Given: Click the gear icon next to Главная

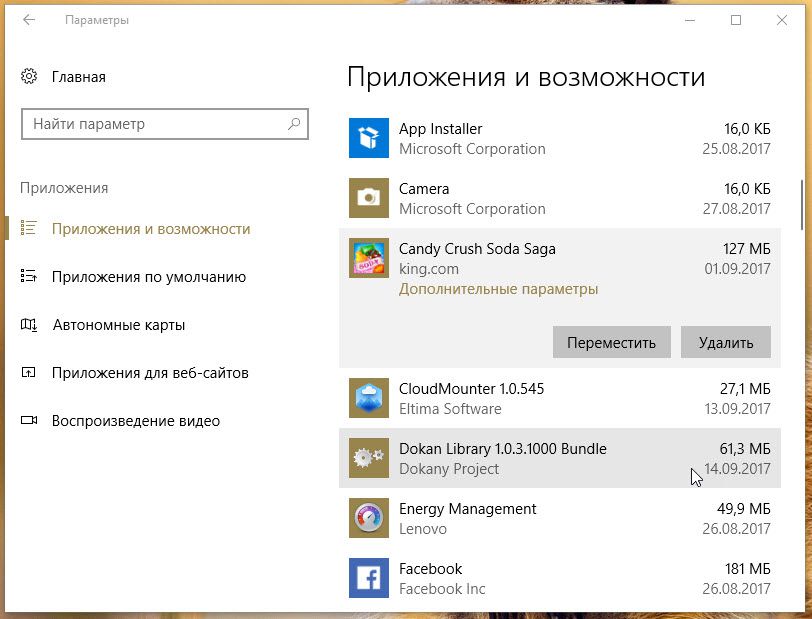Looking at the screenshot, I should [29, 77].
